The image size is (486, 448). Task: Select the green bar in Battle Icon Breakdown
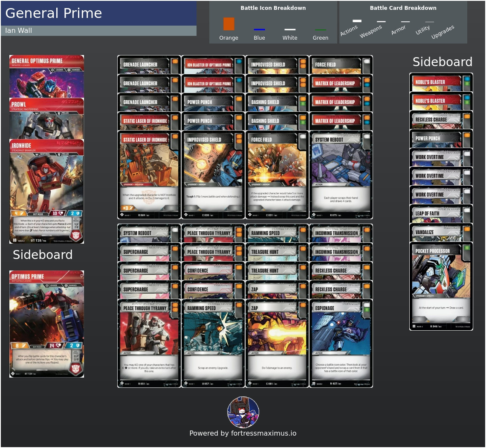pyautogui.click(x=321, y=30)
